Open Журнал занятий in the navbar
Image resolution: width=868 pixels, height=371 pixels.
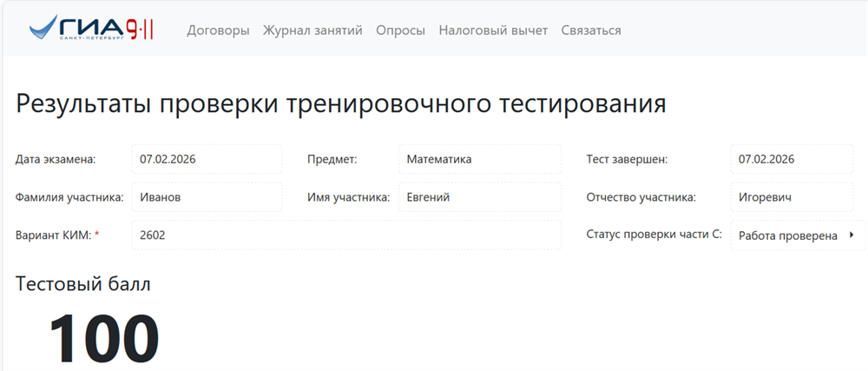click(312, 30)
